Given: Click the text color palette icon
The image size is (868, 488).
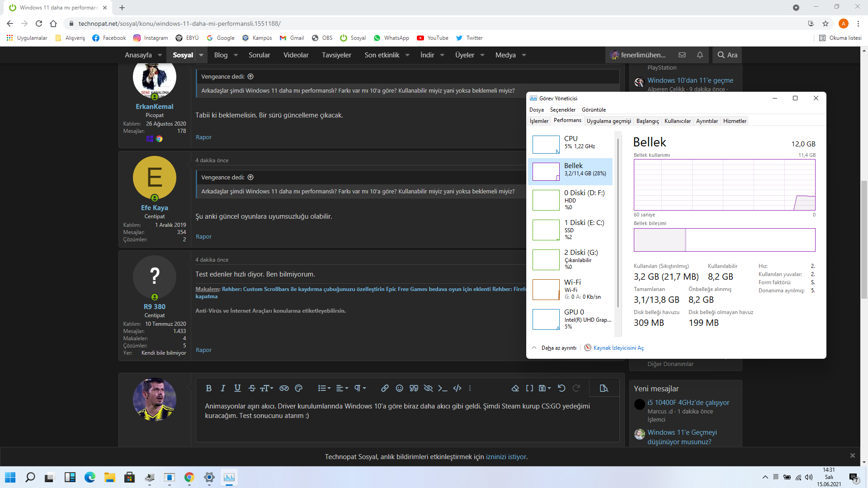Looking at the screenshot, I should (298, 388).
